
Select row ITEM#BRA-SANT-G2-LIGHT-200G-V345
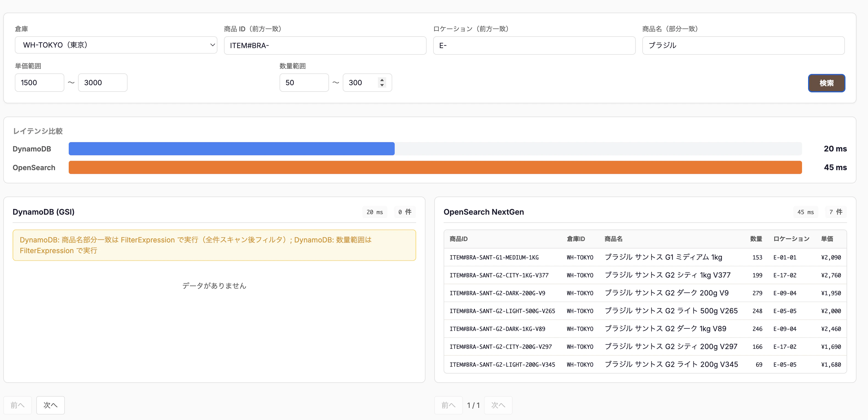[x=645, y=364]
